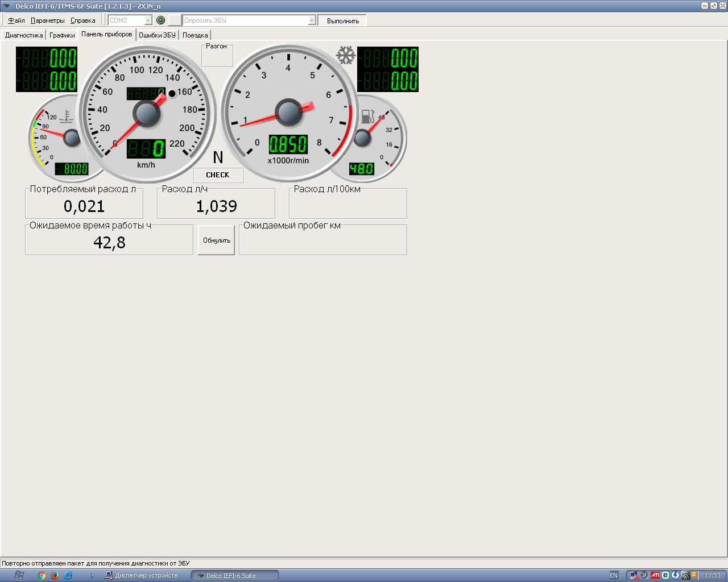Click the snowflake air conditioning icon
Viewport: 728px width, 582px height.
[345, 56]
